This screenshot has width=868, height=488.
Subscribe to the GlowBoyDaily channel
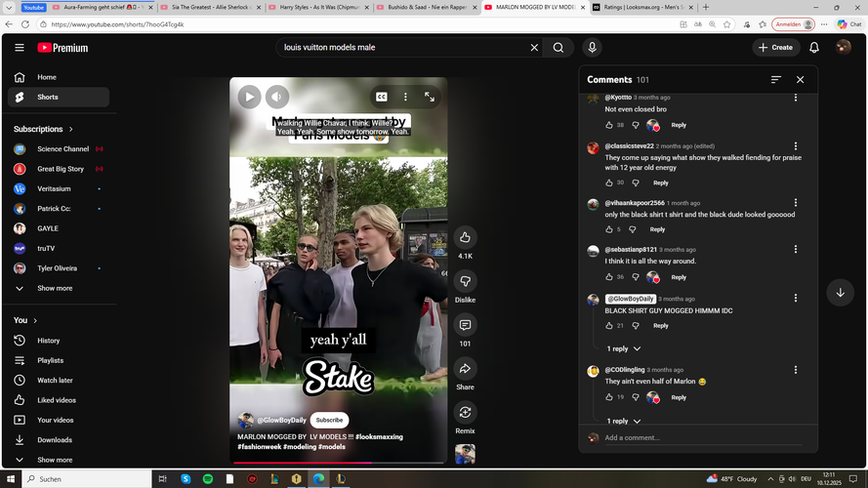[329, 420]
